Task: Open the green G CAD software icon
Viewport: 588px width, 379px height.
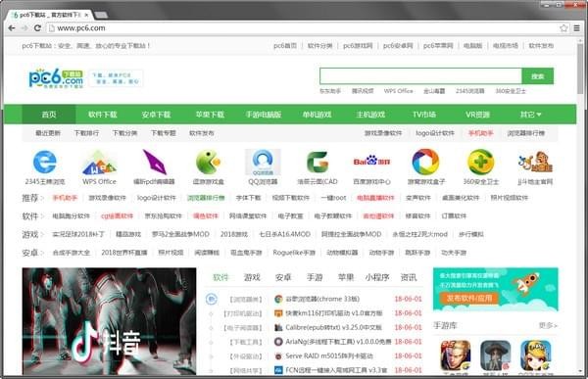Action: click(318, 162)
